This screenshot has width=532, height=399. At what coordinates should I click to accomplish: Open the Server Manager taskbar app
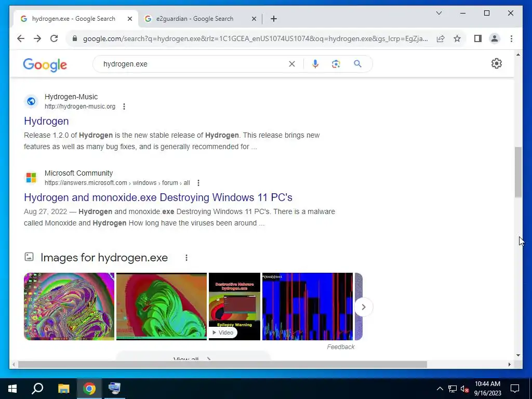pos(114,389)
